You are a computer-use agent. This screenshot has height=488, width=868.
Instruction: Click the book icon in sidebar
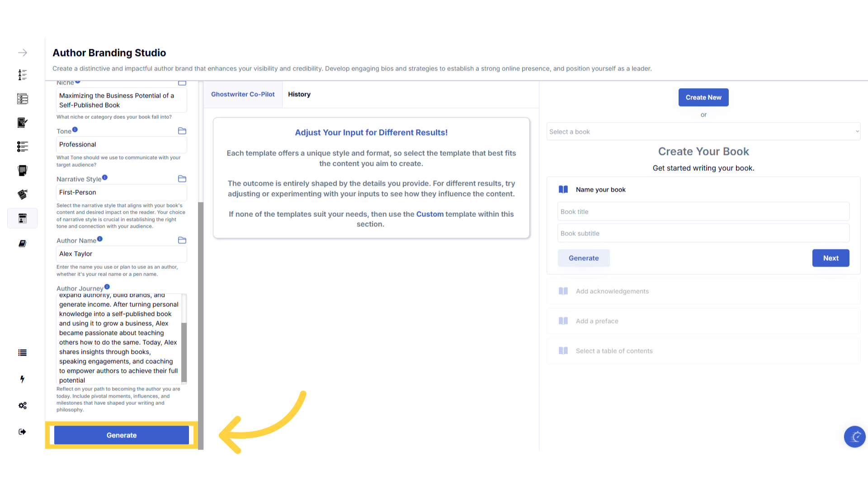tap(22, 244)
